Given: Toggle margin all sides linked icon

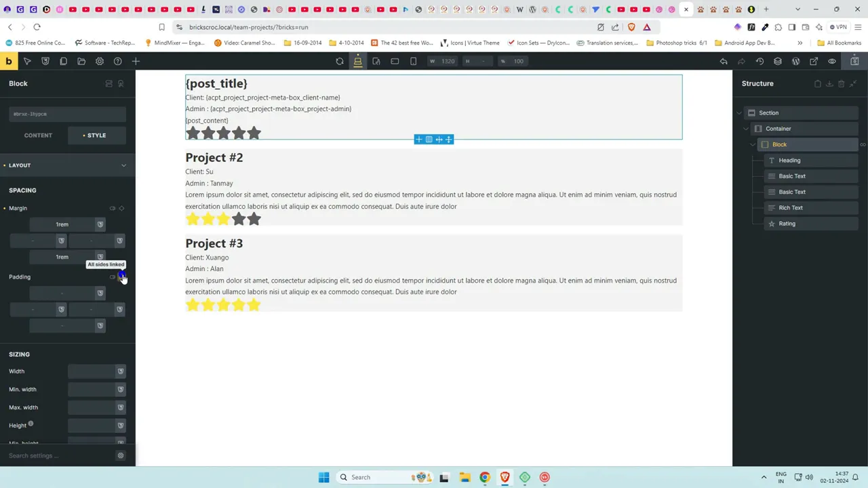Looking at the screenshot, I should (x=121, y=208).
